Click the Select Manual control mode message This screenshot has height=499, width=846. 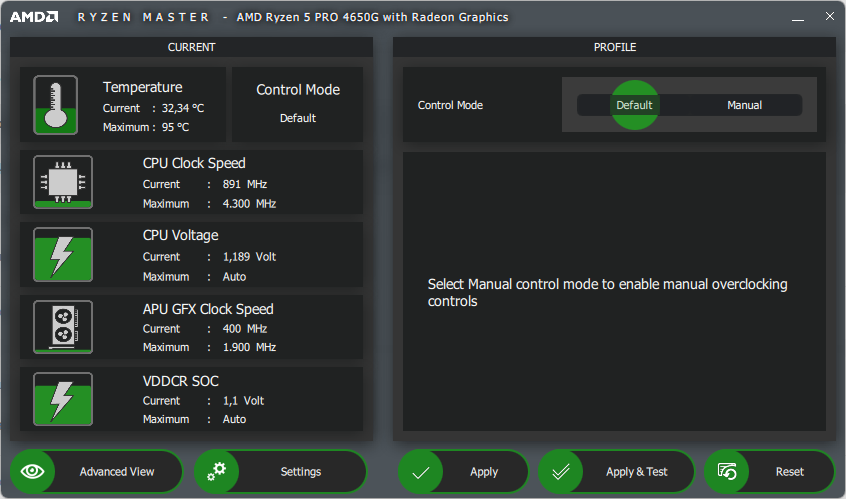click(608, 292)
